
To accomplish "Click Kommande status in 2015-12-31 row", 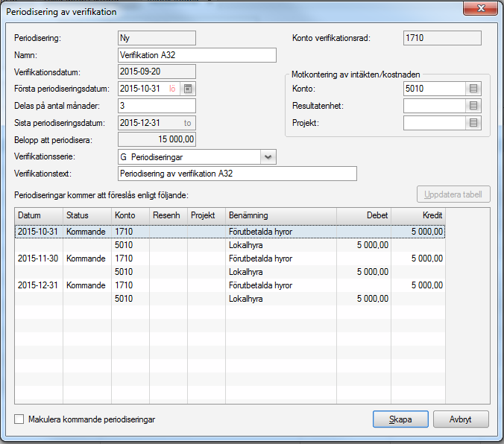I will click(86, 285).
